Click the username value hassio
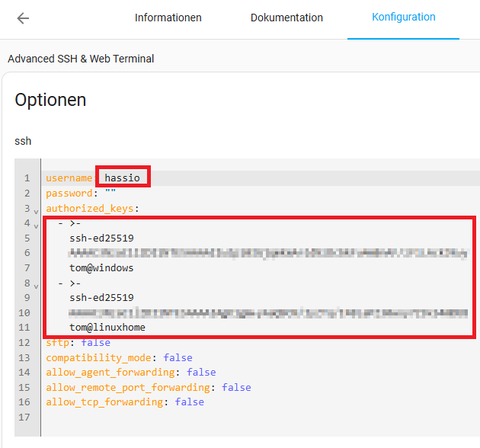This screenshot has height=448, width=480. click(x=122, y=178)
